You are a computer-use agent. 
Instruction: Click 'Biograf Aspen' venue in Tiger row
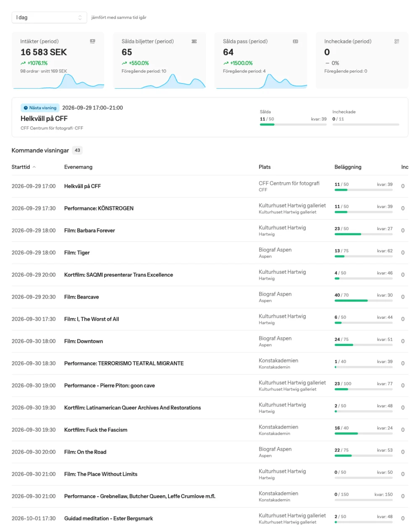click(x=275, y=249)
